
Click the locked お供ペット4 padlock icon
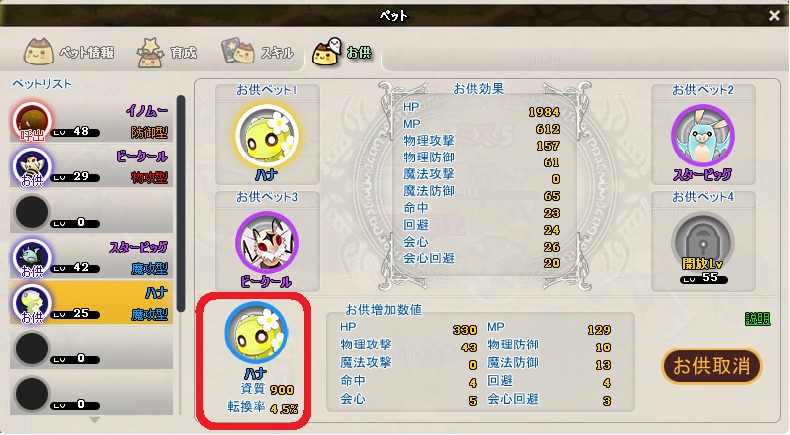pyautogui.click(x=703, y=241)
